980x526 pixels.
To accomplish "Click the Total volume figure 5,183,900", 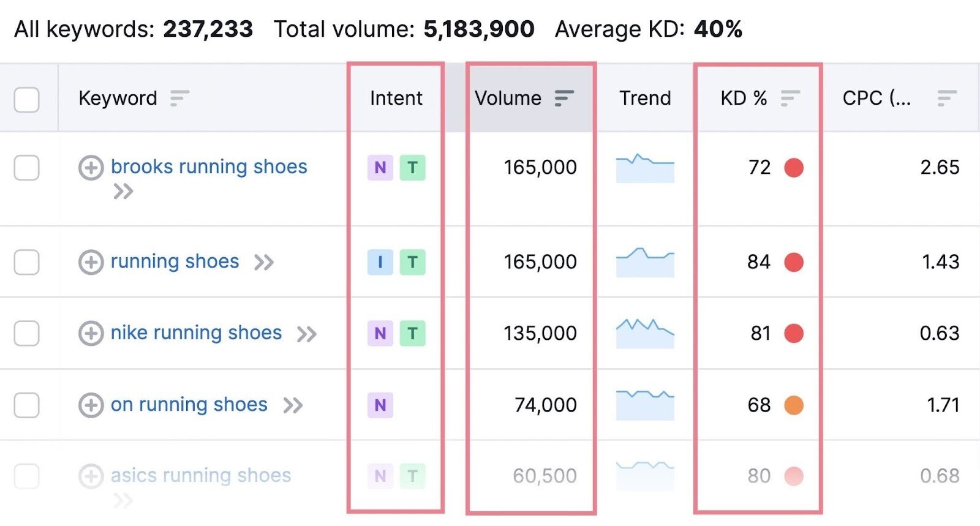I will coord(479,29).
